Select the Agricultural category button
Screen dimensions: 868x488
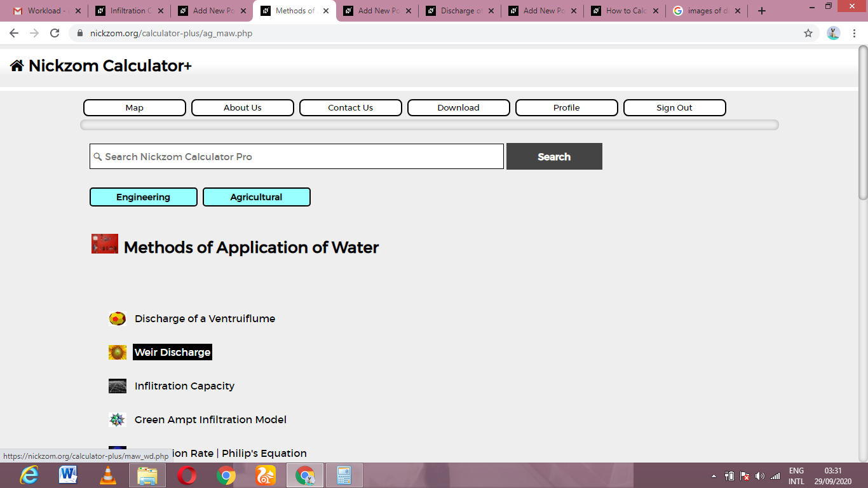coord(257,197)
